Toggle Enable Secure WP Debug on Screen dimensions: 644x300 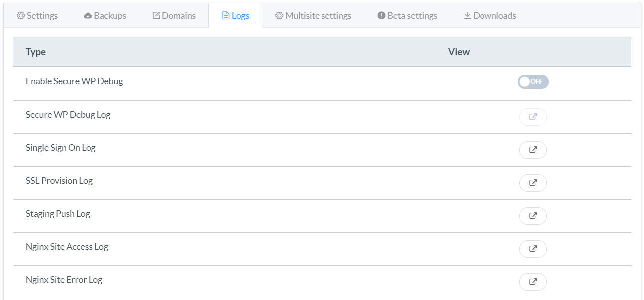pyautogui.click(x=533, y=81)
